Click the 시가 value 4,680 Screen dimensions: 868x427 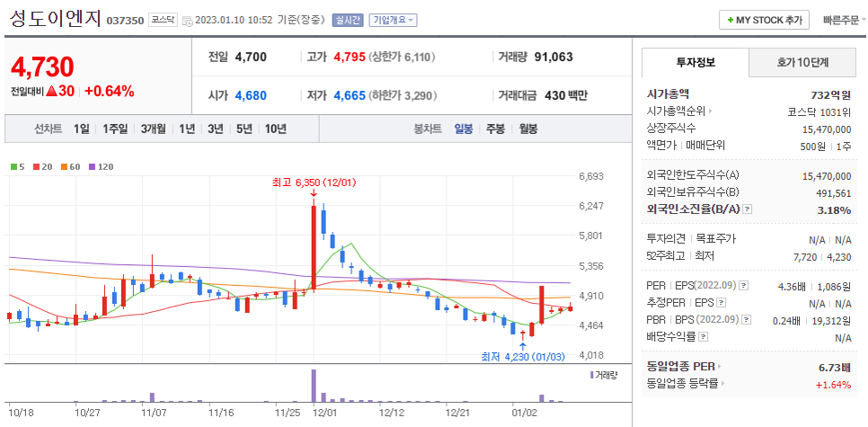point(251,96)
